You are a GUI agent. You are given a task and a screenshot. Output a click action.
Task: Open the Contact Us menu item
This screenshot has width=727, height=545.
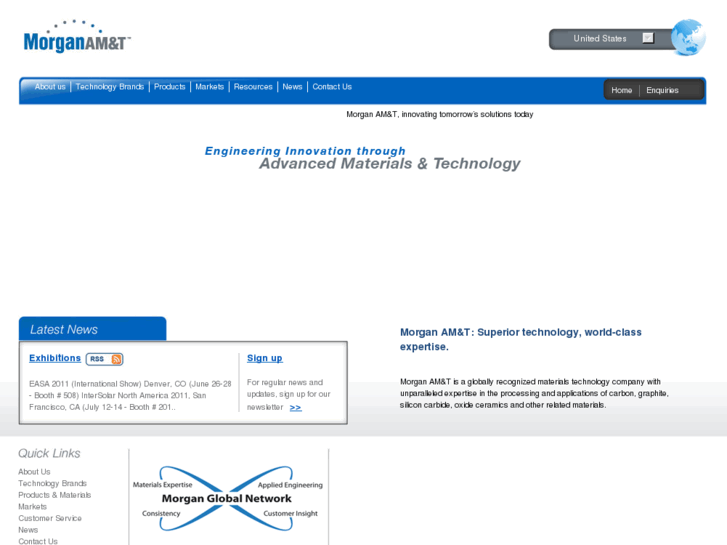point(332,87)
